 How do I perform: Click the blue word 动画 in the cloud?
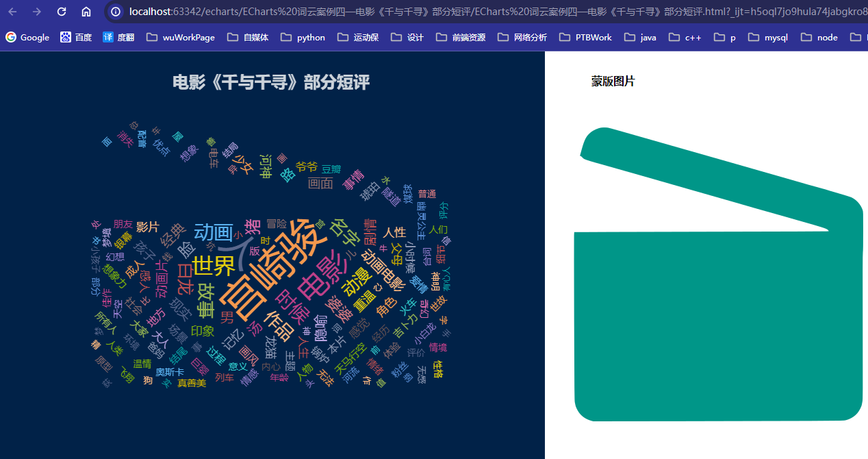tap(214, 233)
